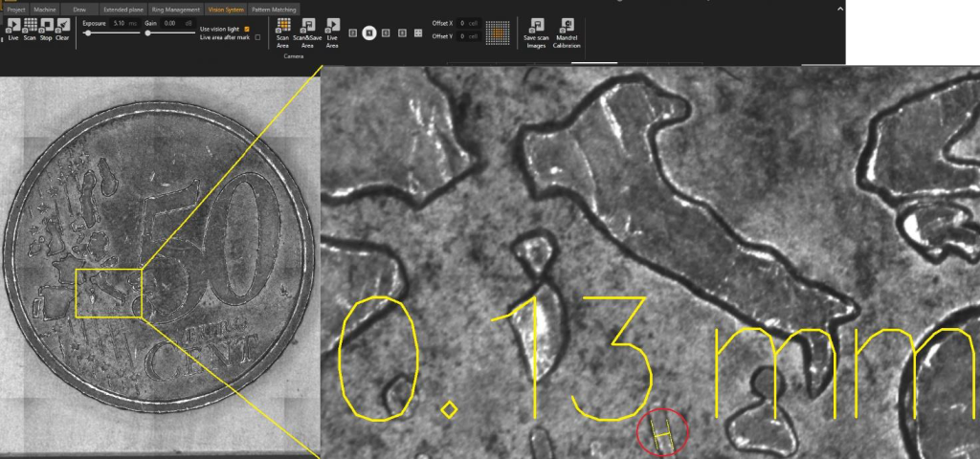980x459 pixels.
Task: Click the Gain slider handle
Action: coord(148,33)
